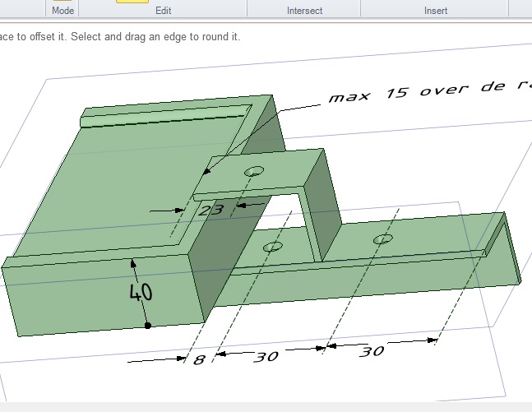Screen dimensions: 532x412
Task: Click the 8 dimension value
Action: point(198,359)
